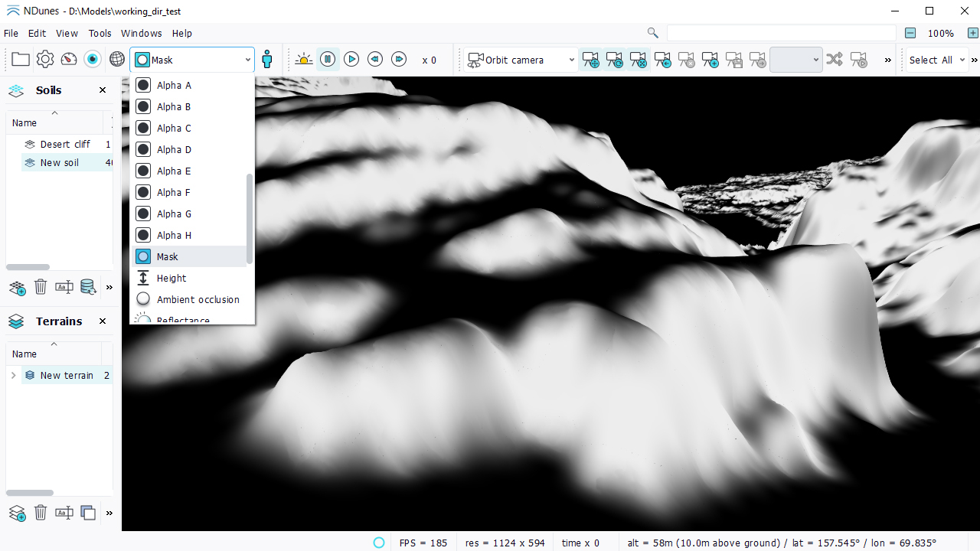This screenshot has width=980, height=551.
Task: Click the open folder icon in toolbar
Action: [21, 60]
